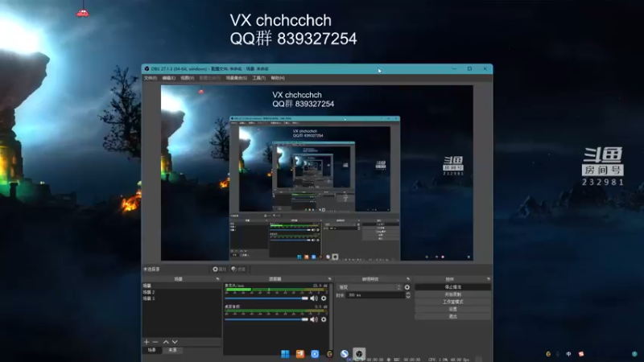Image resolution: width=644 pixels, height=362 pixels.
Task: Open the 配置文件 menu in menu bar
Action: coord(210,78)
